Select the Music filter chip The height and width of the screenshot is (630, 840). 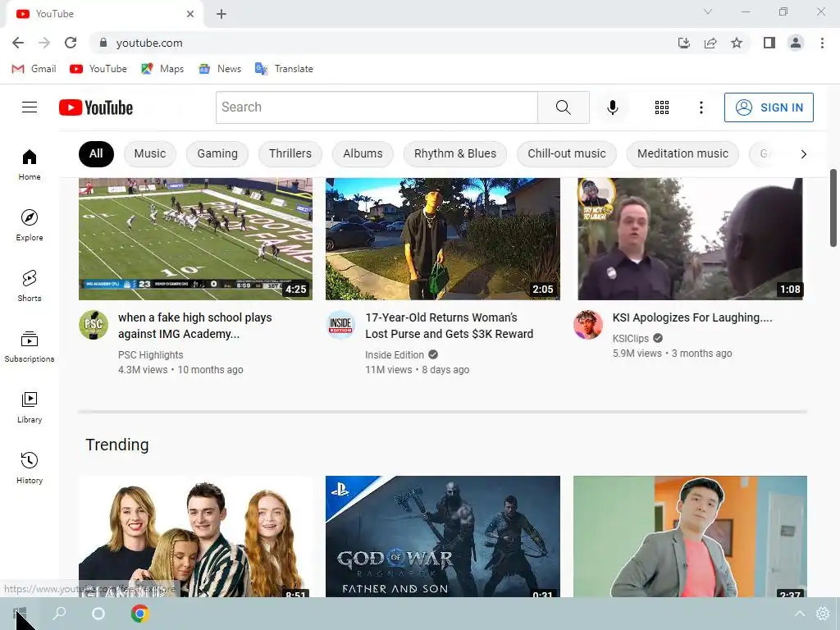150,154
